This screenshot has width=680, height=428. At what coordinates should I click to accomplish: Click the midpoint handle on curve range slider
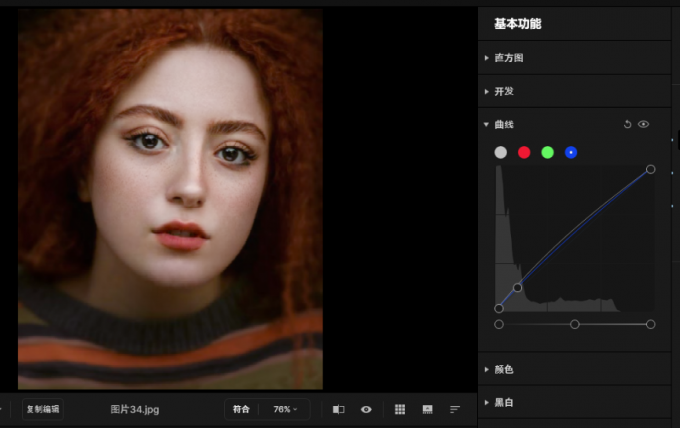(575, 324)
